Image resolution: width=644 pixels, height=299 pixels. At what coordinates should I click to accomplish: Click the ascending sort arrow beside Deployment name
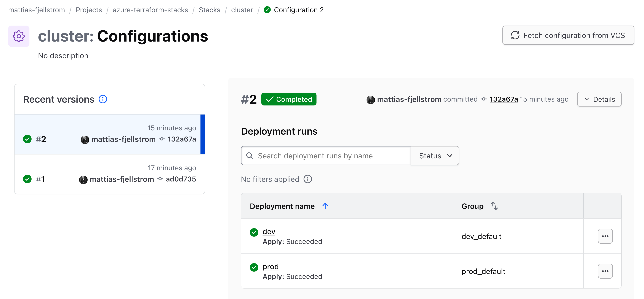[325, 206]
